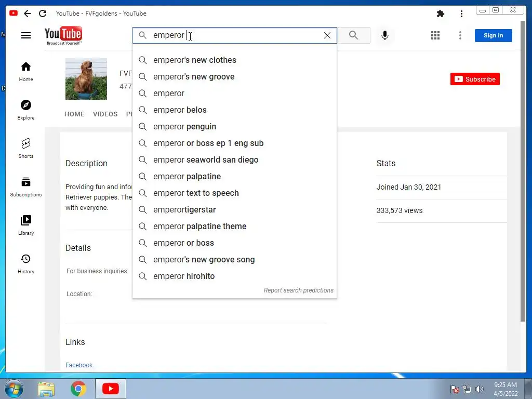Click the "Joined Jan 30, 2021" stat
This screenshot has width=532, height=399.
tap(409, 187)
